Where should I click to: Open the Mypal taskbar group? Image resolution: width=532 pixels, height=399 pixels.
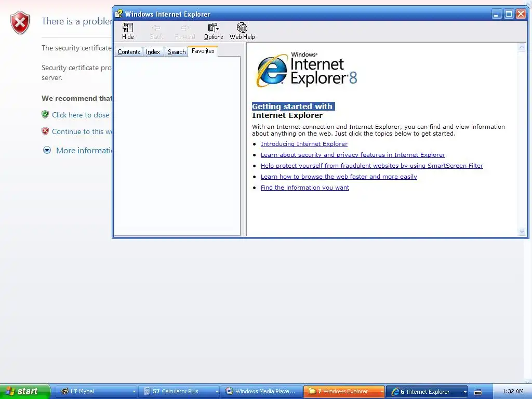[97, 391]
